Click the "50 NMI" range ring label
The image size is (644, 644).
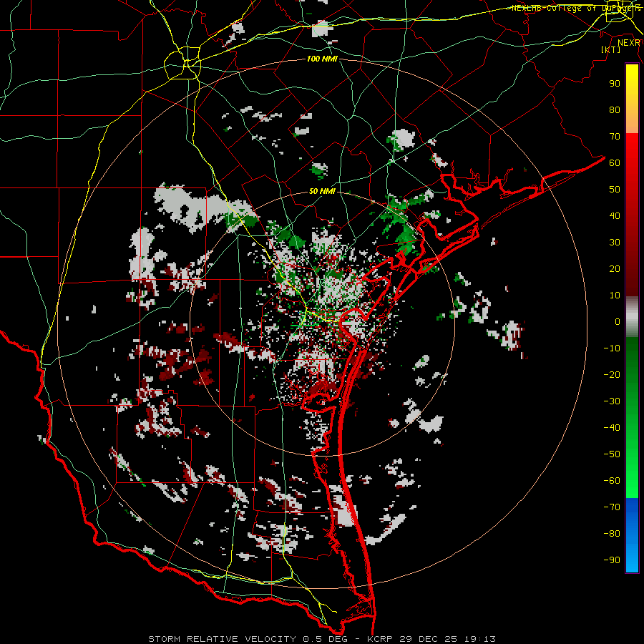pyautogui.click(x=322, y=191)
